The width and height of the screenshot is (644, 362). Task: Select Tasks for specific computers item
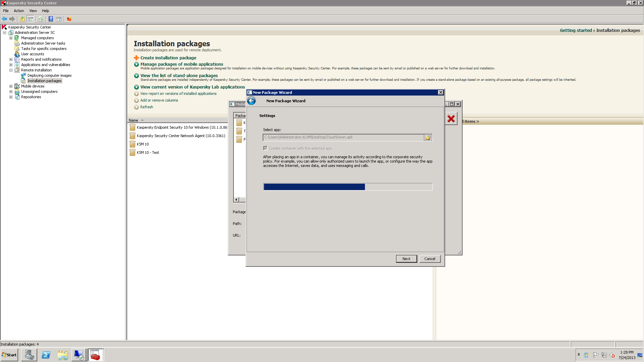click(x=44, y=49)
